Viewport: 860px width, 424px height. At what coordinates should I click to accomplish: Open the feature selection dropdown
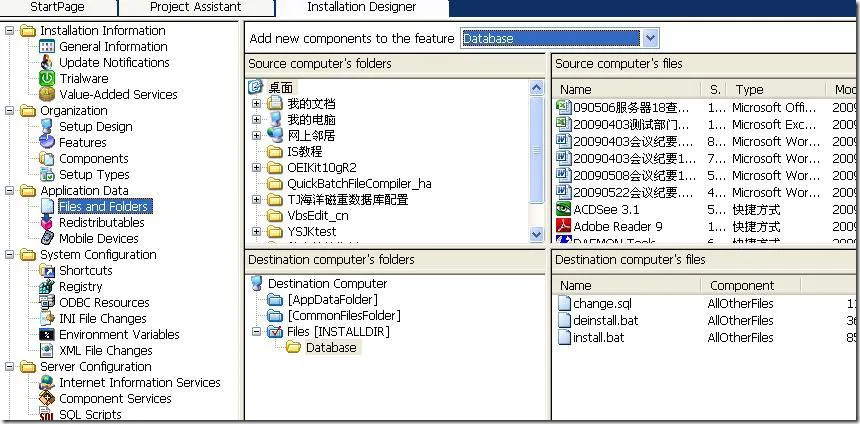(650, 38)
